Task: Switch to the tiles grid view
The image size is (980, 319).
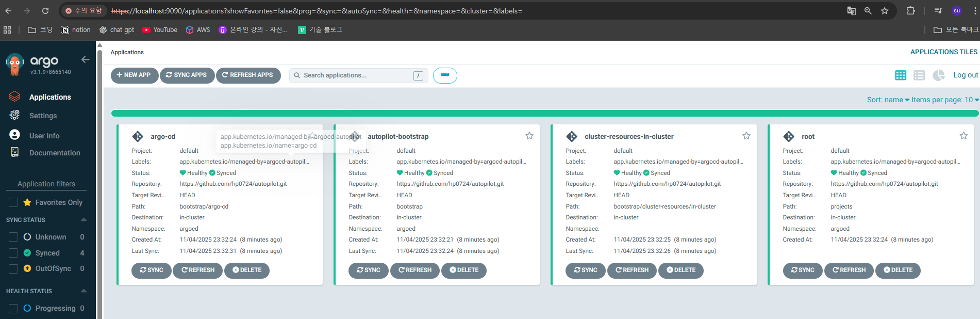Action: pyautogui.click(x=901, y=75)
